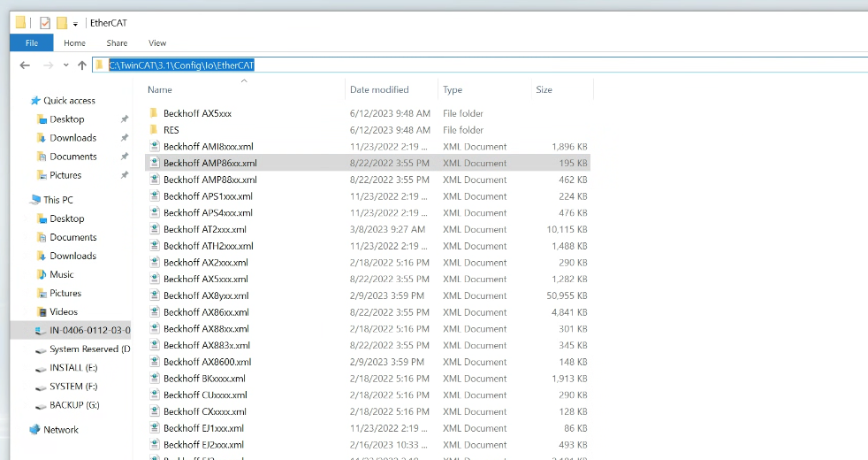The image size is (868, 460).
Task: Click the 1,913 KB size cell
Action: pos(569,379)
